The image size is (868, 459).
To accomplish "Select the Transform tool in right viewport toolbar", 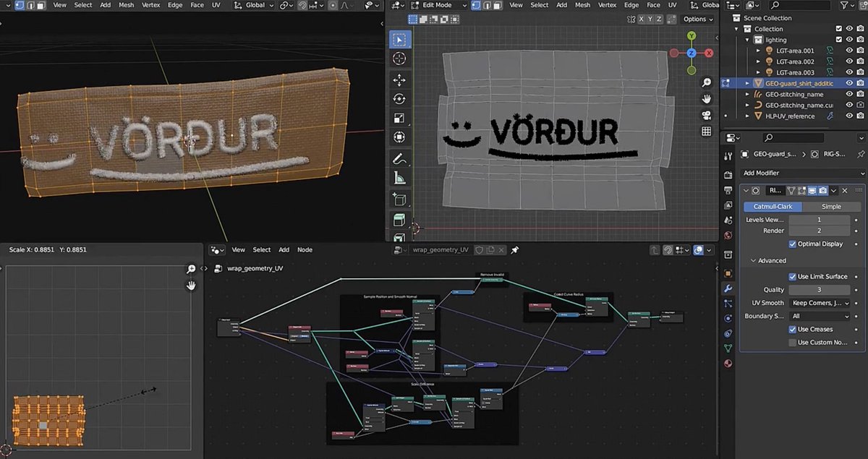I will (399, 137).
